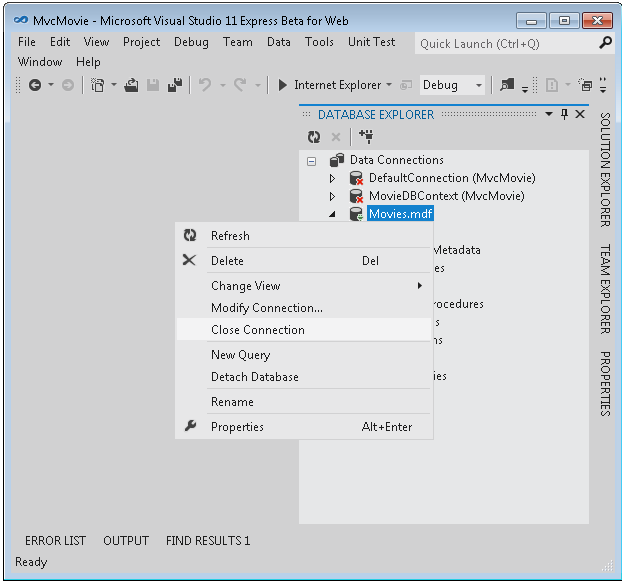
Task: Click the Save All toolbar icon
Action: coord(175,85)
